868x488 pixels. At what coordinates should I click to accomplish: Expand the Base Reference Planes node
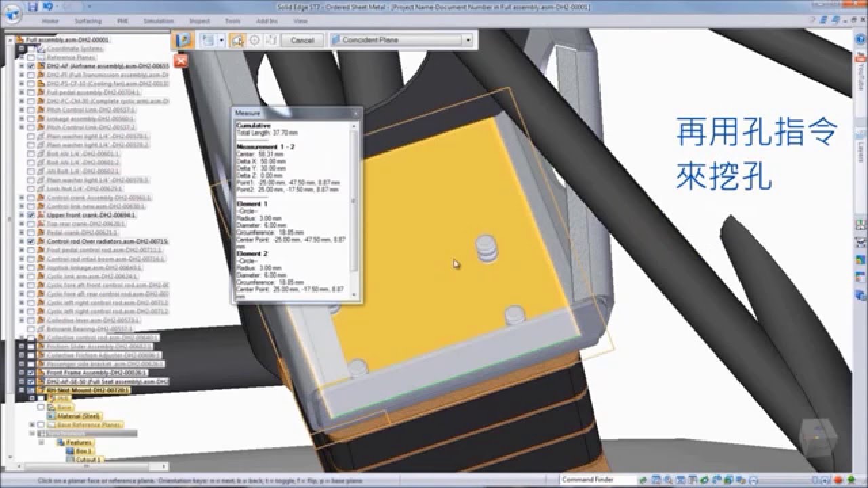point(32,425)
